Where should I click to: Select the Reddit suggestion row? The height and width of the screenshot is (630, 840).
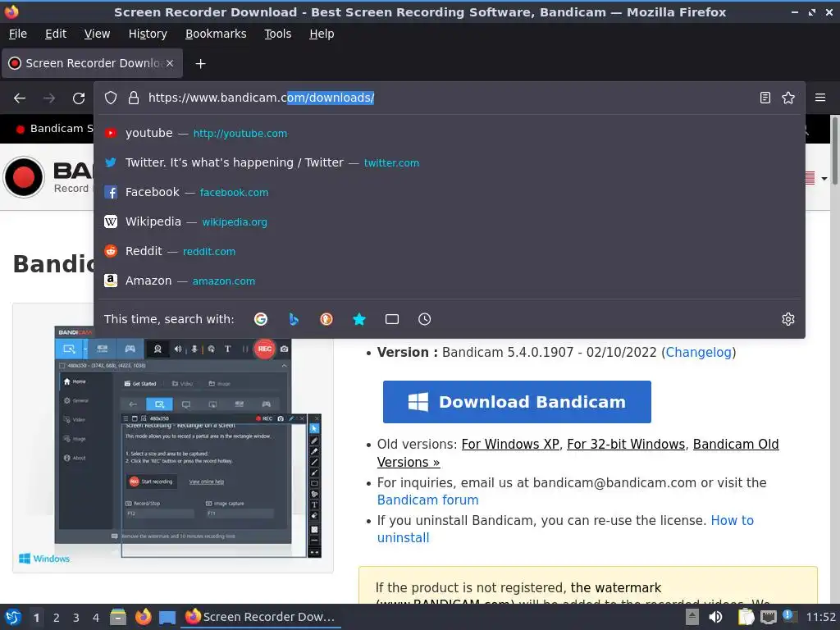point(449,251)
